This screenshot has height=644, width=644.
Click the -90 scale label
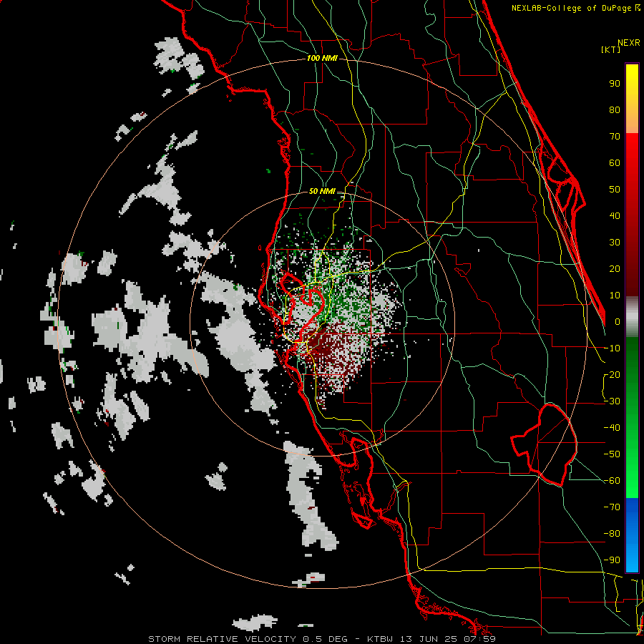point(612,560)
